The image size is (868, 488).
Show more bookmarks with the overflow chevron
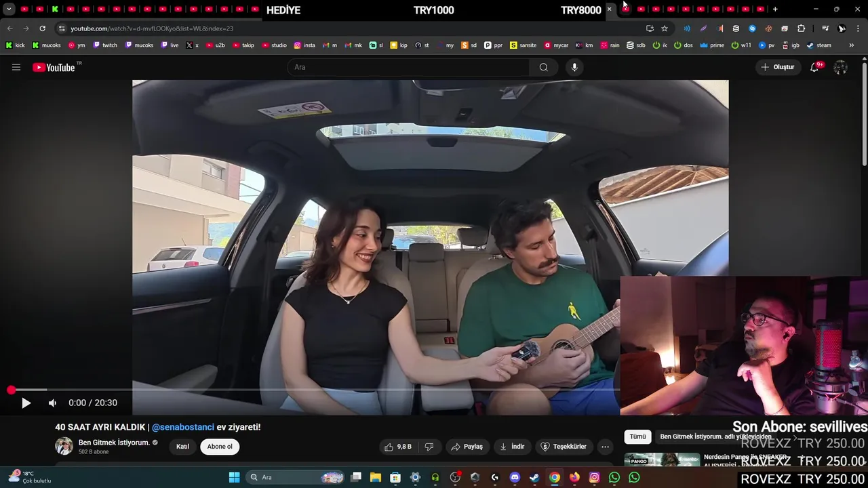[x=851, y=45]
